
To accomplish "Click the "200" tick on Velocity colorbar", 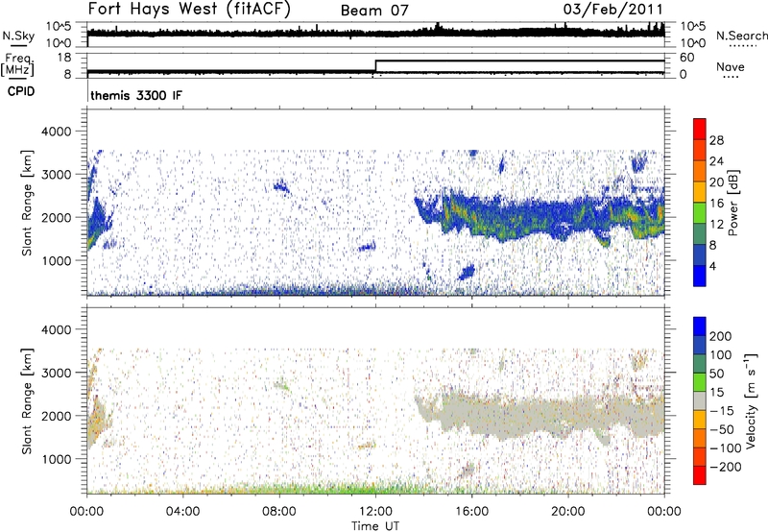I will [721, 336].
